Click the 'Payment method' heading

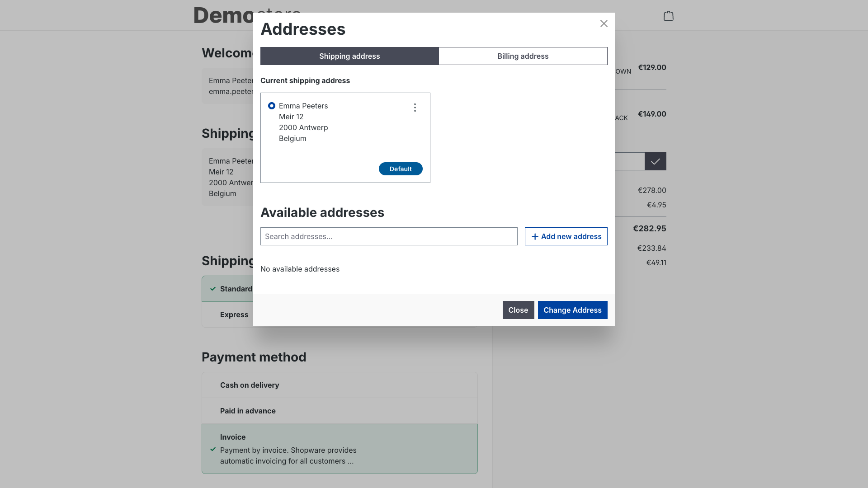click(254, 357)
